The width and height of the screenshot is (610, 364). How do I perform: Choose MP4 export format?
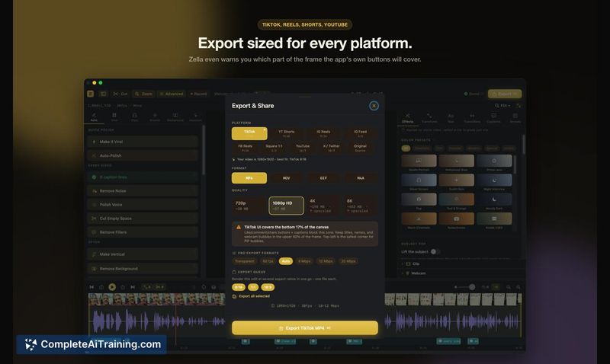click(x=249, y=178)
